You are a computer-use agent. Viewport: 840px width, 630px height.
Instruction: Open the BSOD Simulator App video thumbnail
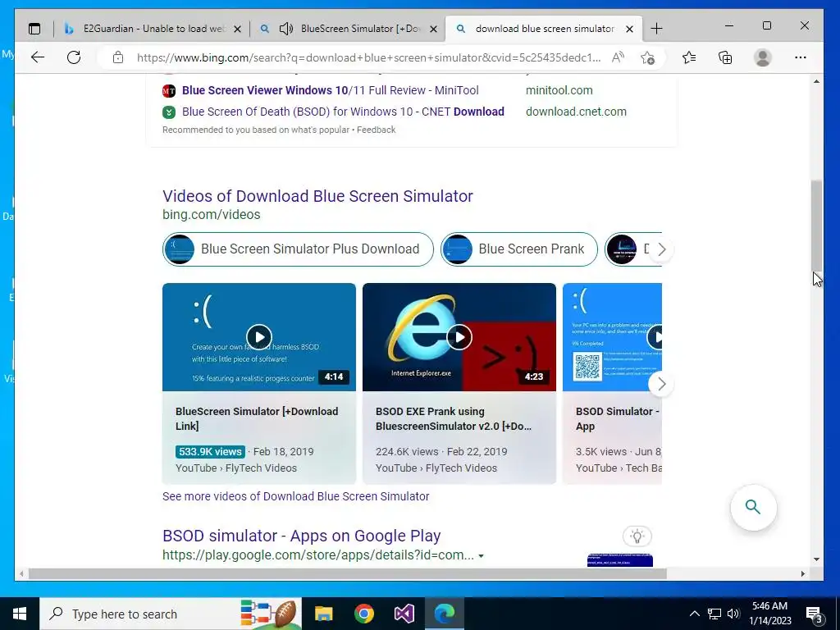tap(612, 337)
